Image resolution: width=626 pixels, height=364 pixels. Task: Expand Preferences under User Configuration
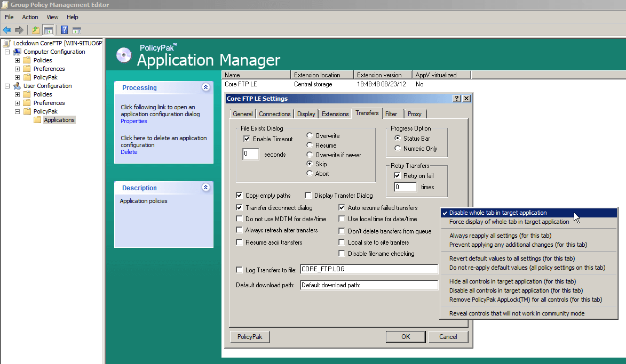coord(17,103)
